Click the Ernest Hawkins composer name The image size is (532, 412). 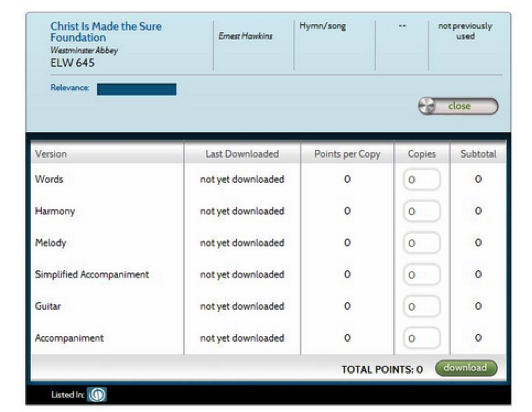pos(245,36)
